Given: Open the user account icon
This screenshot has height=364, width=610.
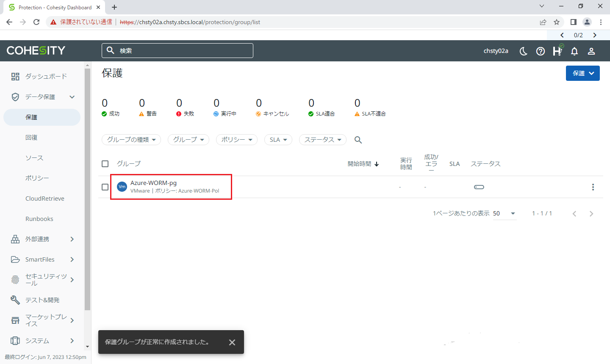Looking at the screenshot, I should 591,51.
